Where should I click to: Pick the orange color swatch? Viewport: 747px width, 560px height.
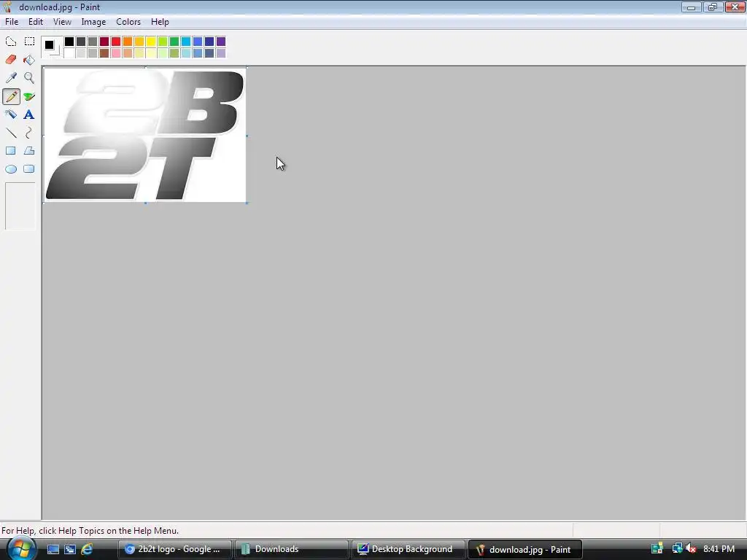coord(127,42)
